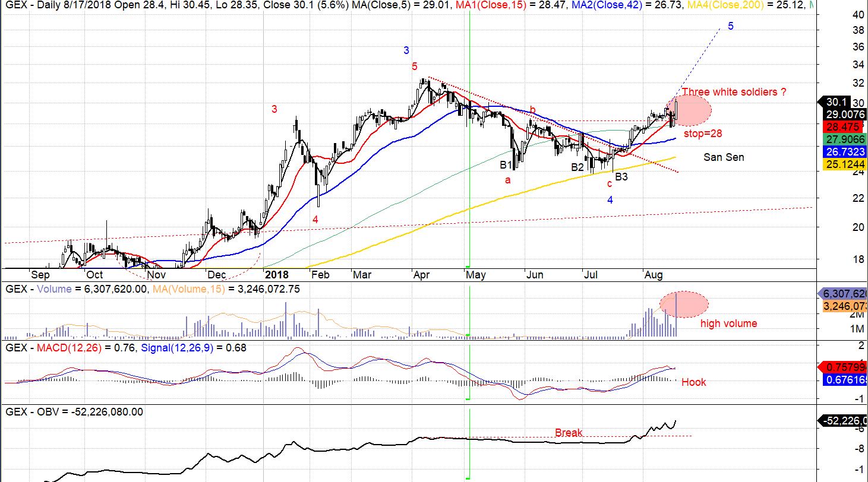
Task: Click the "San Sen" text on chart
Action: click(x=723, y=157)
